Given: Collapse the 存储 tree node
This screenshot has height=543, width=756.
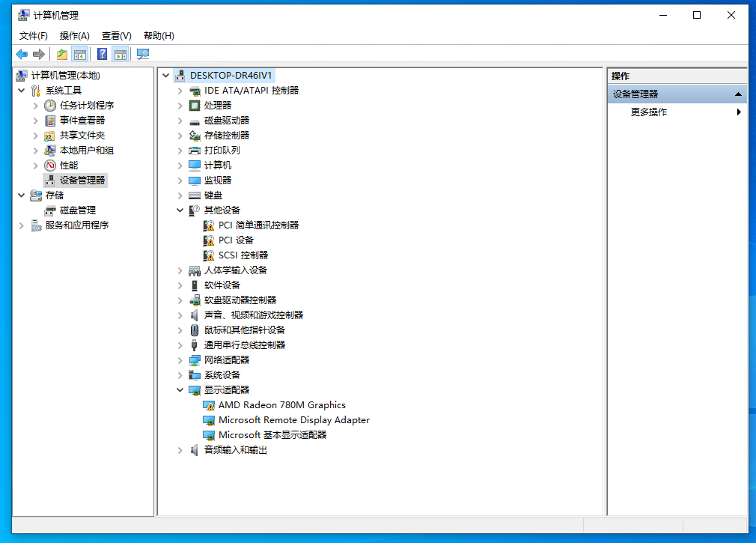Looking at the screenshot, I should pos(21,195).
